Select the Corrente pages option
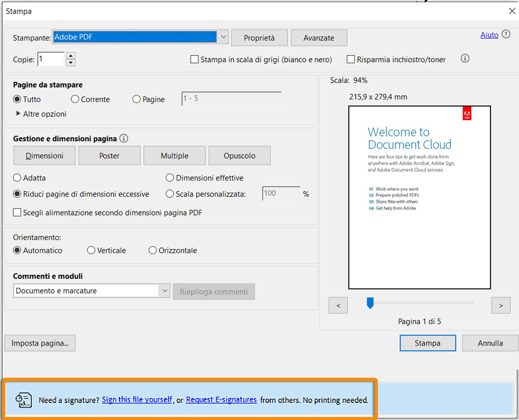 coord(75,99)
